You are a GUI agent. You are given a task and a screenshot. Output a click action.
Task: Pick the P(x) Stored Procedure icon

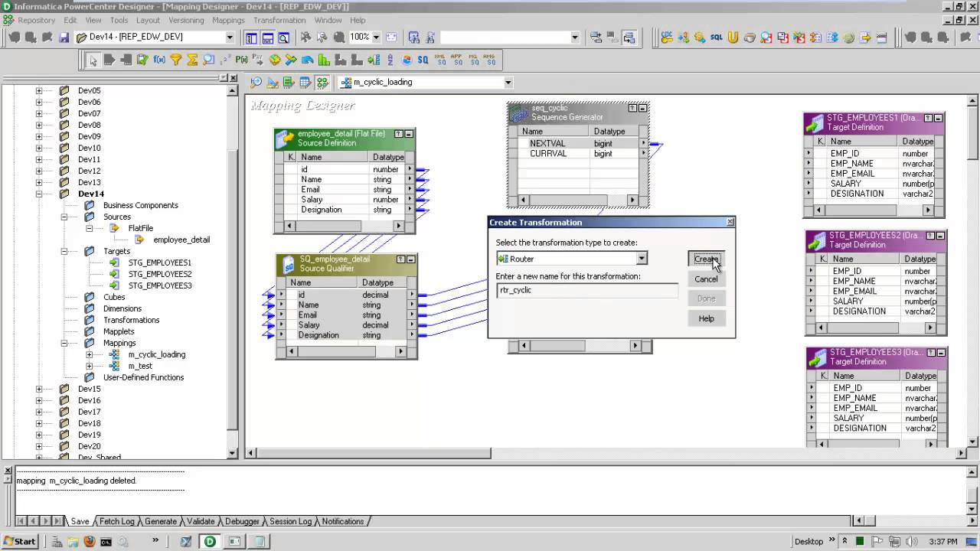pos(242,60)
